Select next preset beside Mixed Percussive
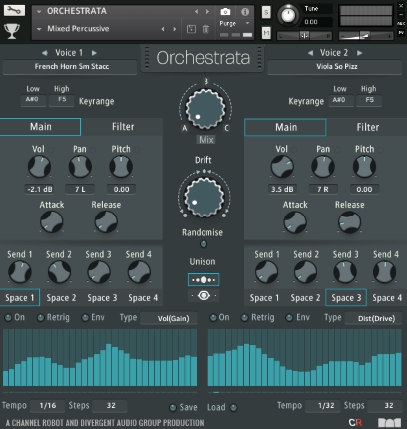 coord(174,29)
